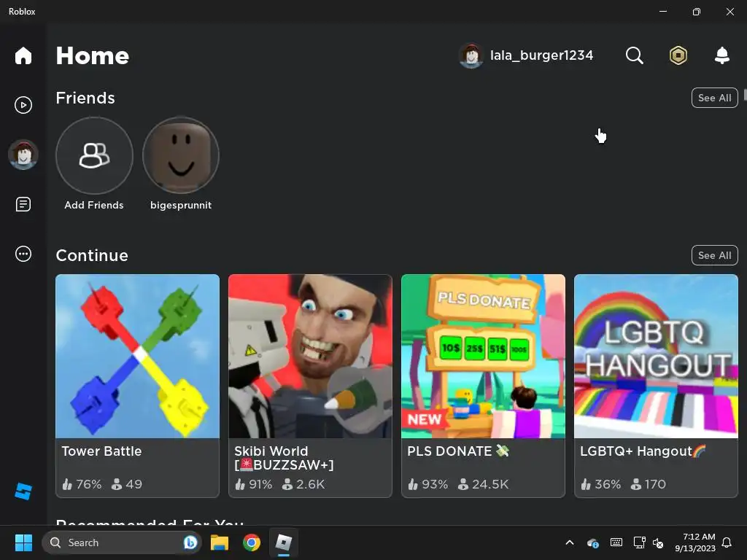Screen dimensions: 747x560
Task: Click the Continue section heading
Action: (92, 255)
